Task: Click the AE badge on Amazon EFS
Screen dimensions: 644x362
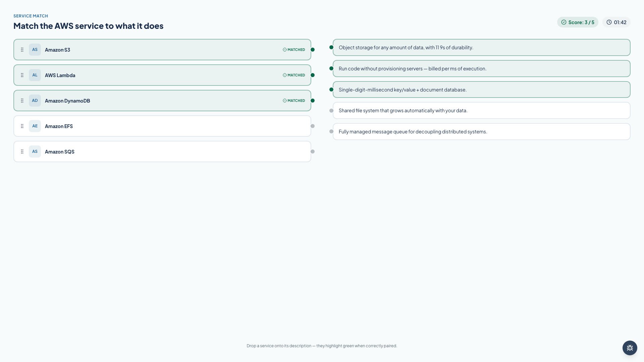Action: coord(35,126)
